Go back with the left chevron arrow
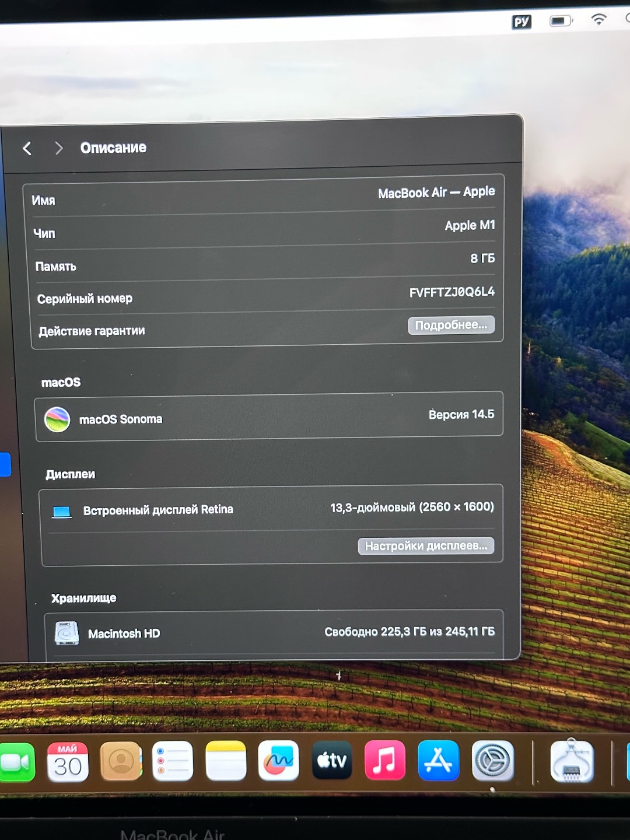 (27, 149)
